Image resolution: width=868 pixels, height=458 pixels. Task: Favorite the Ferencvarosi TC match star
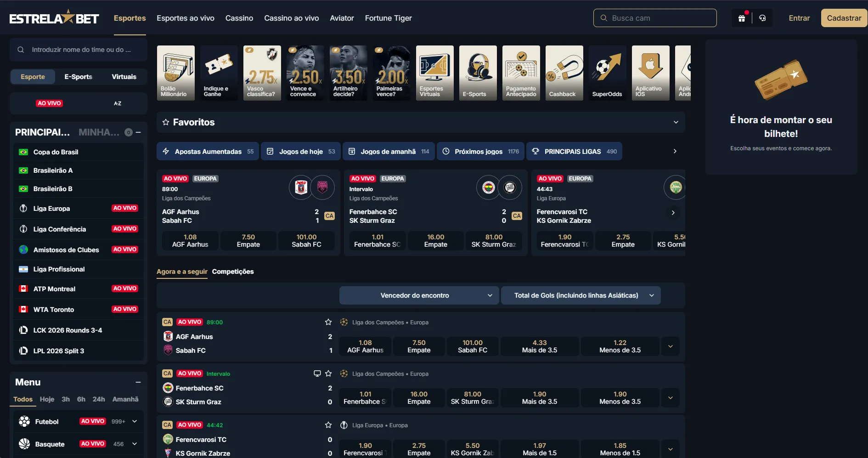click(x=328, y=425)
